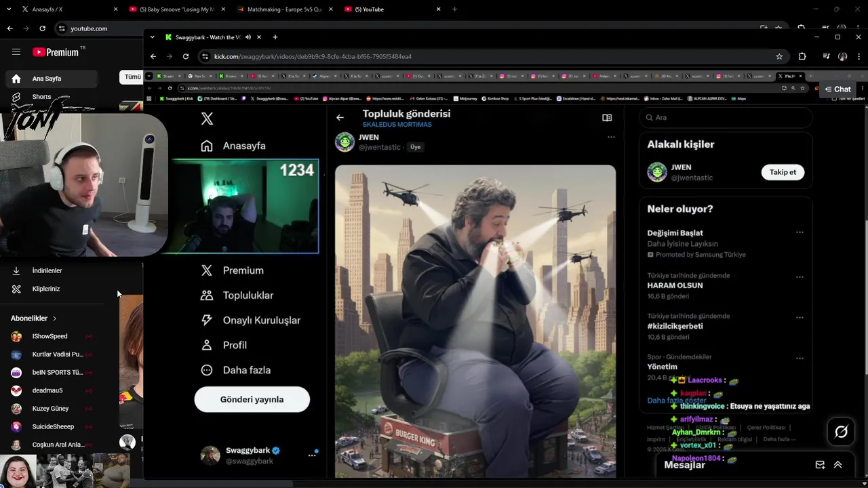Open Swaggybark account switcher dots
The height and width of the screenshot is (488, 868).
tap(312, 455)
